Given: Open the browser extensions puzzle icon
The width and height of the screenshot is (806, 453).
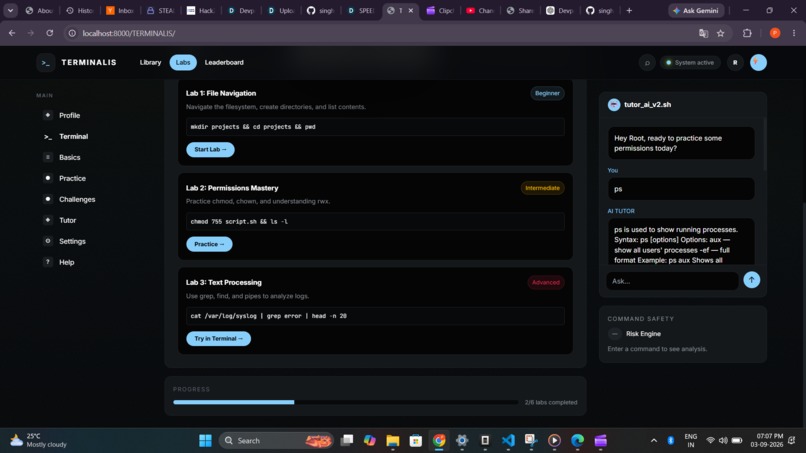Looking at the screenshot, I should [x=747, y=33].
